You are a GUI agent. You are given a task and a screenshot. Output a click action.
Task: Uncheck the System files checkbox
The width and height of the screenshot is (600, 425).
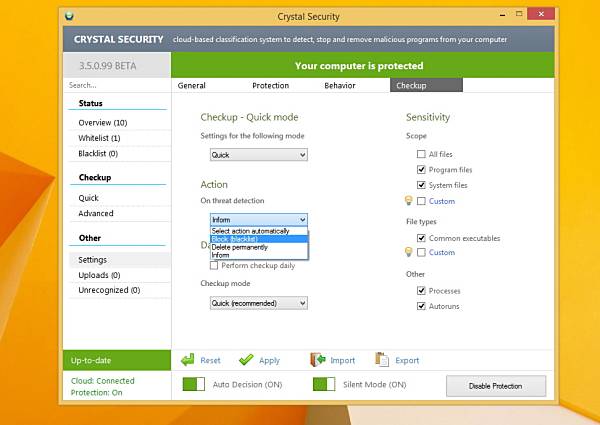421,185
